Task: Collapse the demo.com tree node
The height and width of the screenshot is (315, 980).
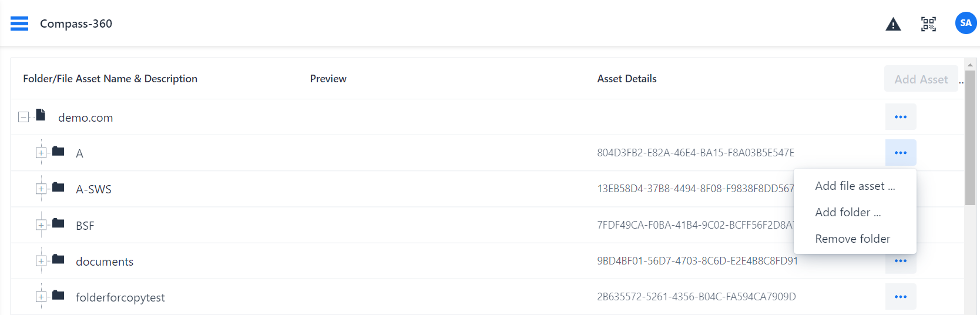Action: click(24, 117)
